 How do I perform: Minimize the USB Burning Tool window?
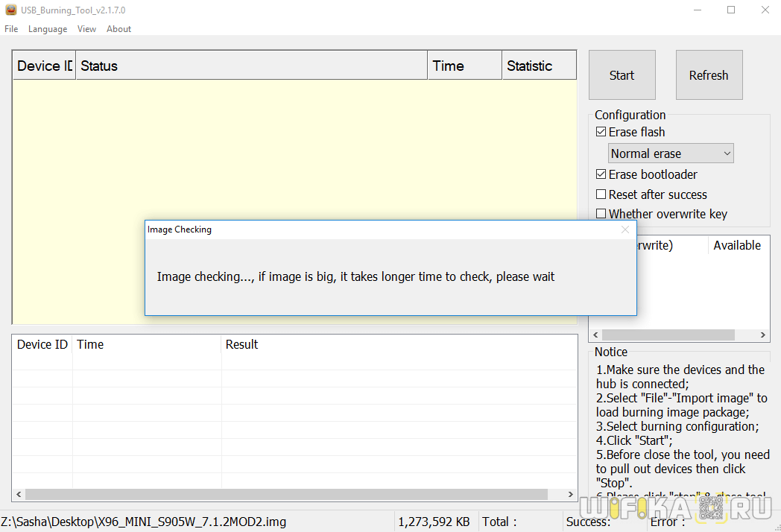[696, 10]
